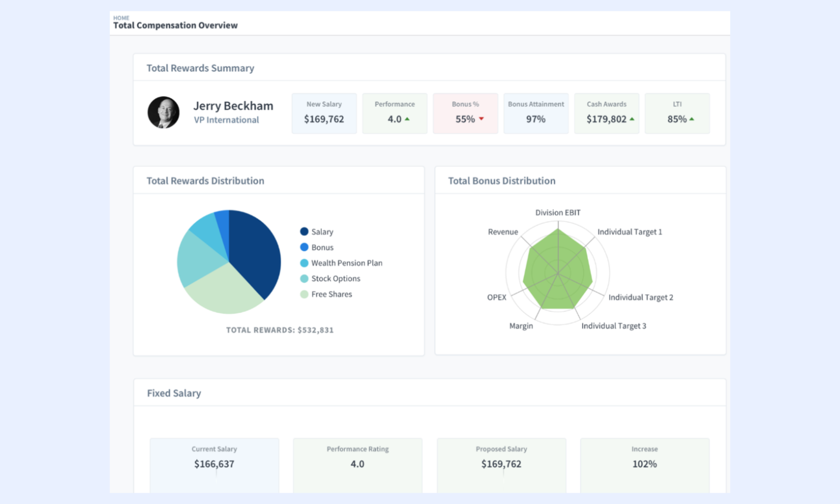Screen dimensions: 840x504
Task: Click the Individual Target 1 label
Action: coord(630,232)
